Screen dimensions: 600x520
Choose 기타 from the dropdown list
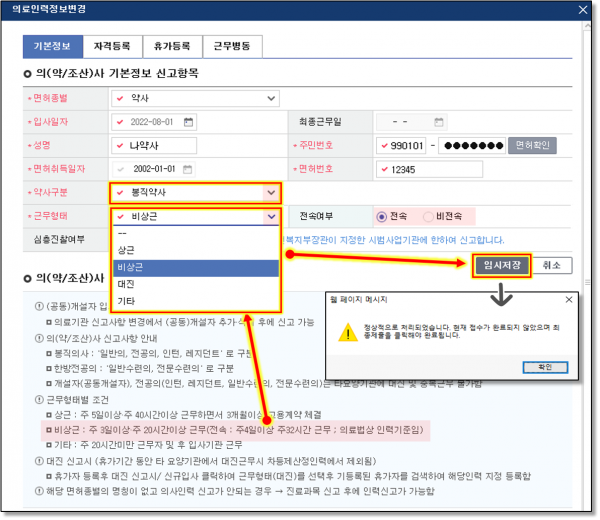127,301
